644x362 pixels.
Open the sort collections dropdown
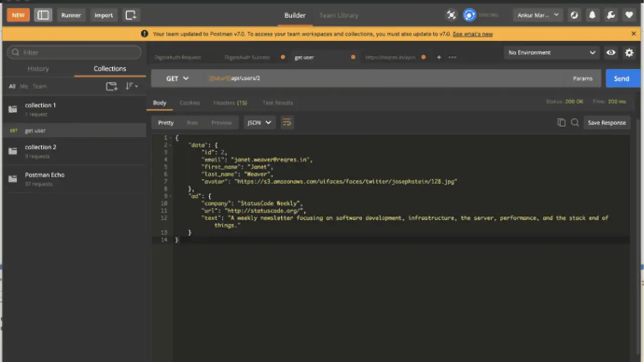coord(132,86)
